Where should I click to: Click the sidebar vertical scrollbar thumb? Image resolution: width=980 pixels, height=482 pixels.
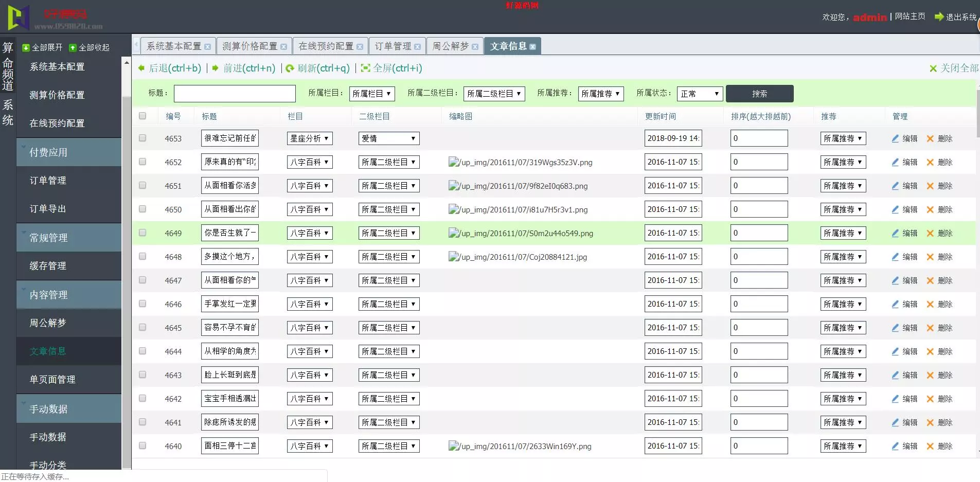127,283
